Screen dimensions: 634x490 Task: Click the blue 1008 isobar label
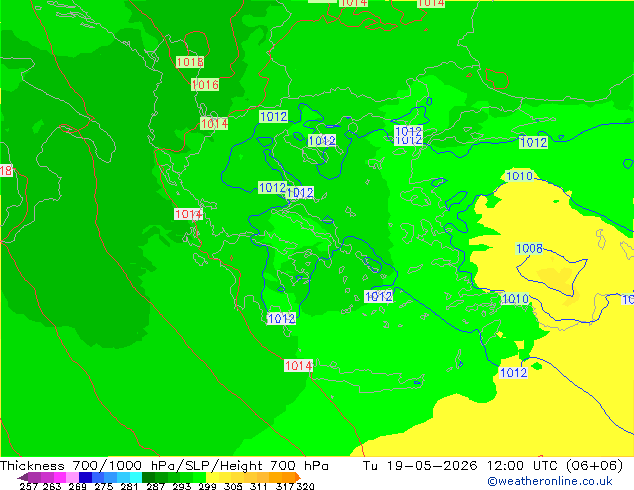[529, 248]
